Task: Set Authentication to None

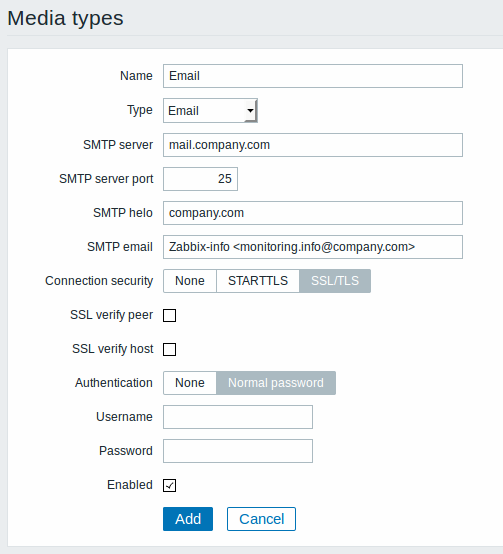Action: 190,383
